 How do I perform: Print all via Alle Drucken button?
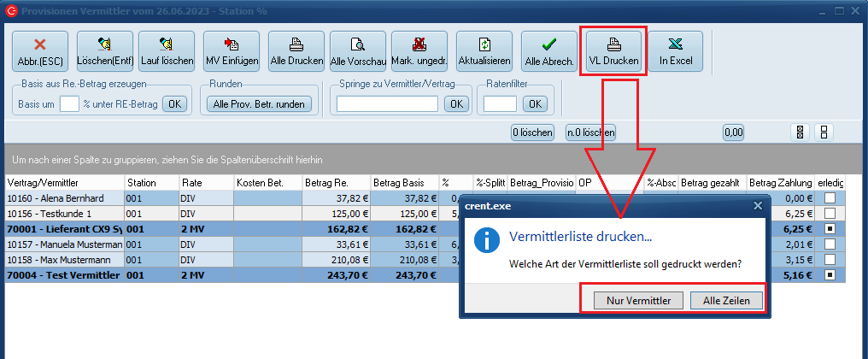point(296,52)
